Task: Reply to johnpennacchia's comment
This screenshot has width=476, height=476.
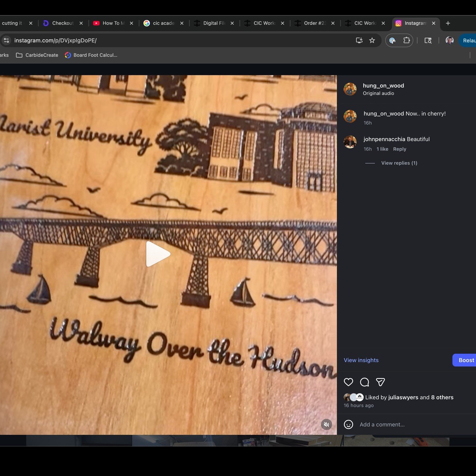Action: coord(400,149)
